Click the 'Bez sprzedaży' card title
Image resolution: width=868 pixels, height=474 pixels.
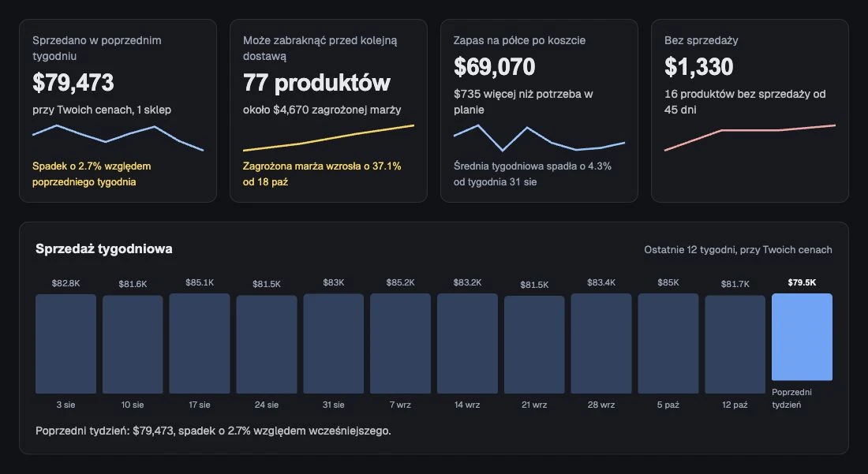[x=702, y=40]
